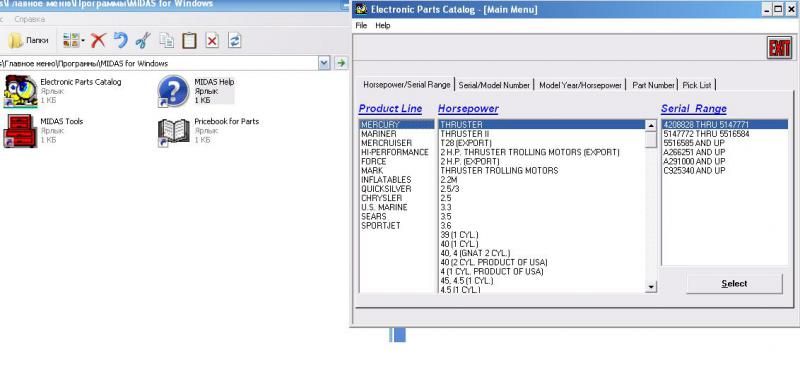Open the Electronic Parts Catalog shortcut
800x381 pixels.
pos(20,91)
